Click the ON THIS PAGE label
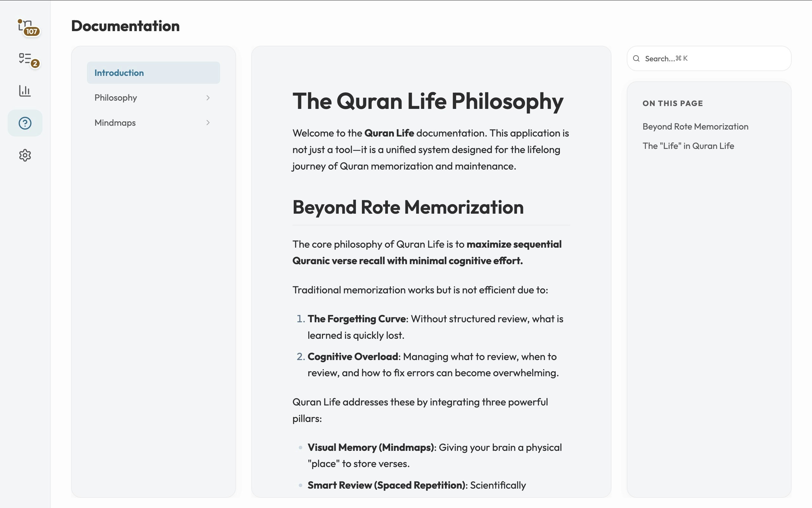This screenshot has width=812, height=508. [673, 104]
